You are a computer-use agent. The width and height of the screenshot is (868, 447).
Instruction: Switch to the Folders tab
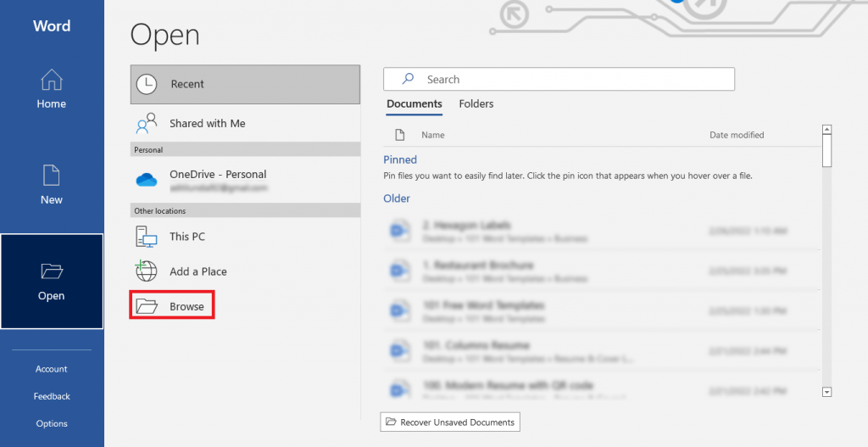pos(476,103)
